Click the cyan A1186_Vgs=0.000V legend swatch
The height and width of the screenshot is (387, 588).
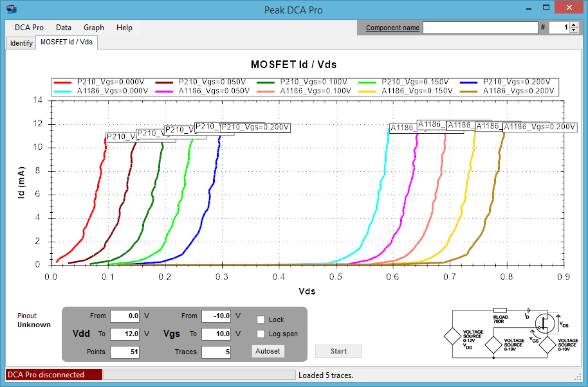[62, 91]
